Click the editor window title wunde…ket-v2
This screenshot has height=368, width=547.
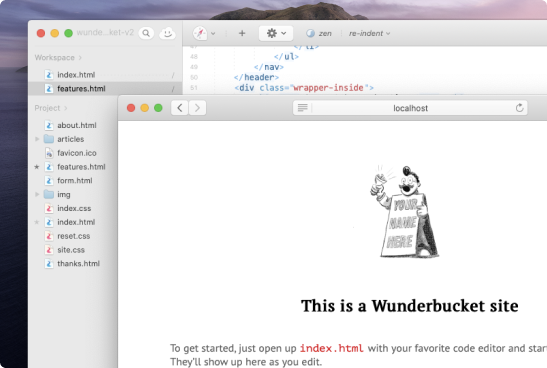105,32
